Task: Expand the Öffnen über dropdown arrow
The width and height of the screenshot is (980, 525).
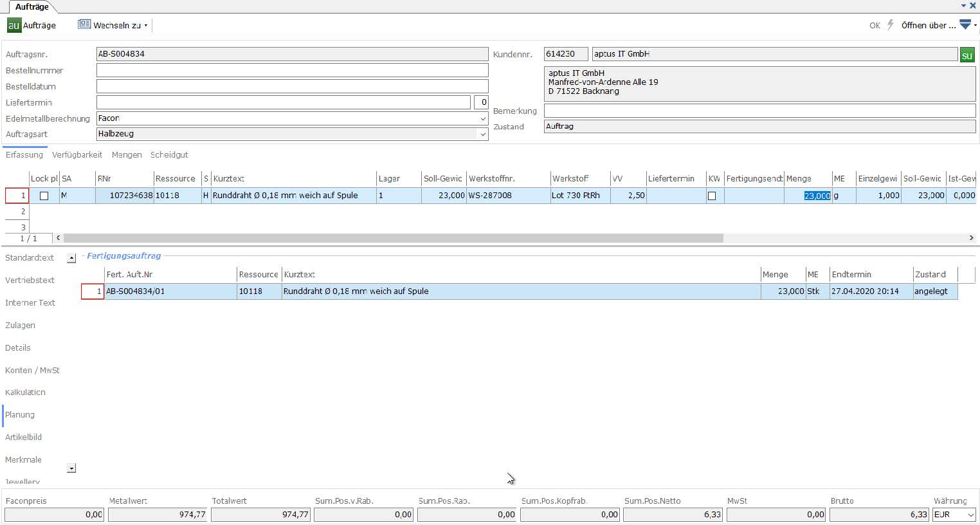Action: click(975, 26)
